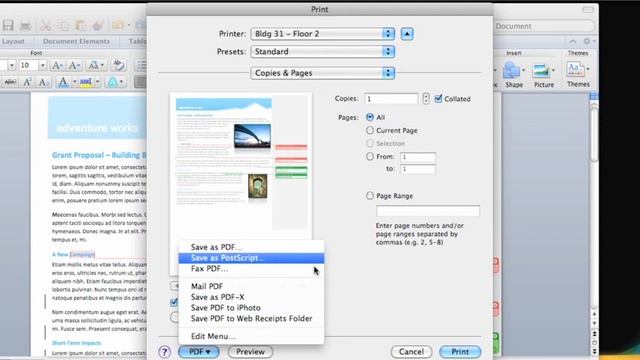
Task: Open the Printer dropdown Bldg 31 - Floor 2
Action: [322, 34]
